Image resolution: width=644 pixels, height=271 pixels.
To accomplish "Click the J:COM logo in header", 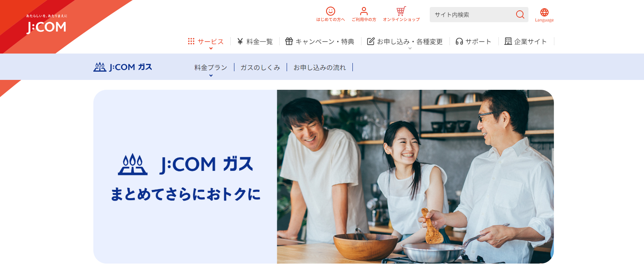I will (46, 25).
